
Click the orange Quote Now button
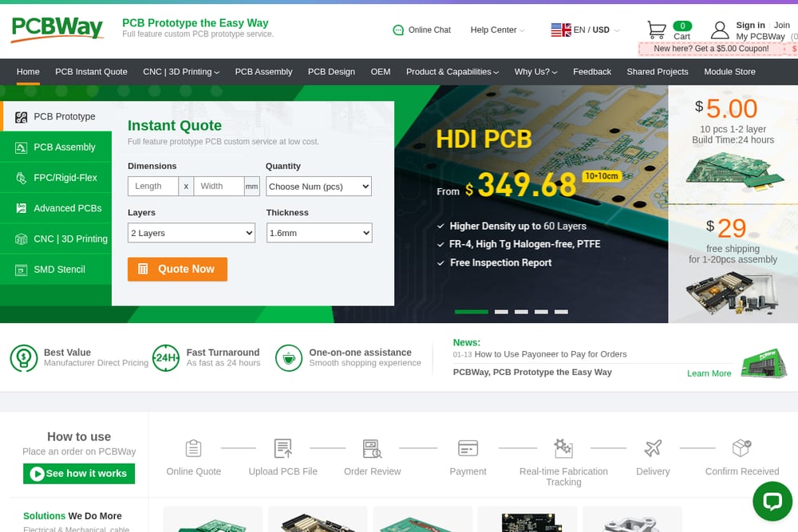point(177,269)
